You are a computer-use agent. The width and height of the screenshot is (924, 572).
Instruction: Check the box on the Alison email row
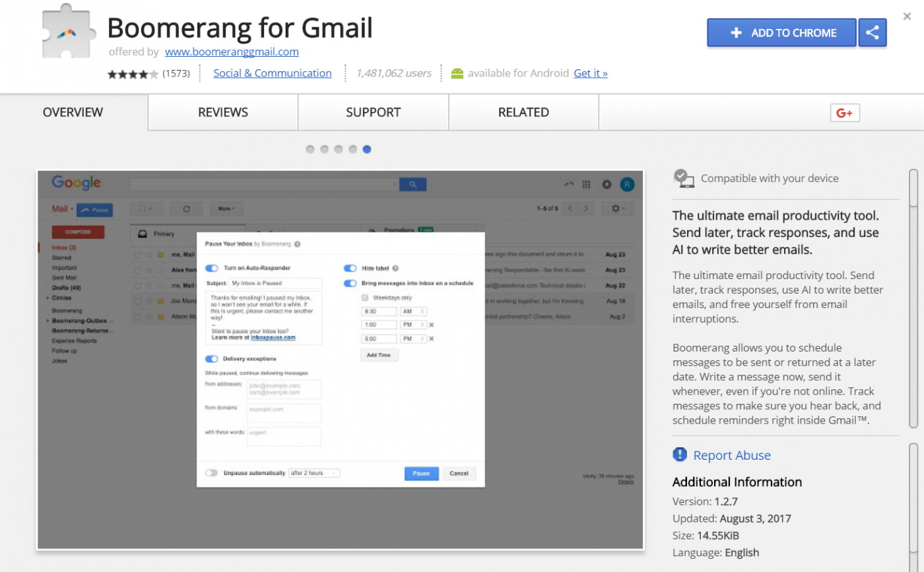click(137, 316)
